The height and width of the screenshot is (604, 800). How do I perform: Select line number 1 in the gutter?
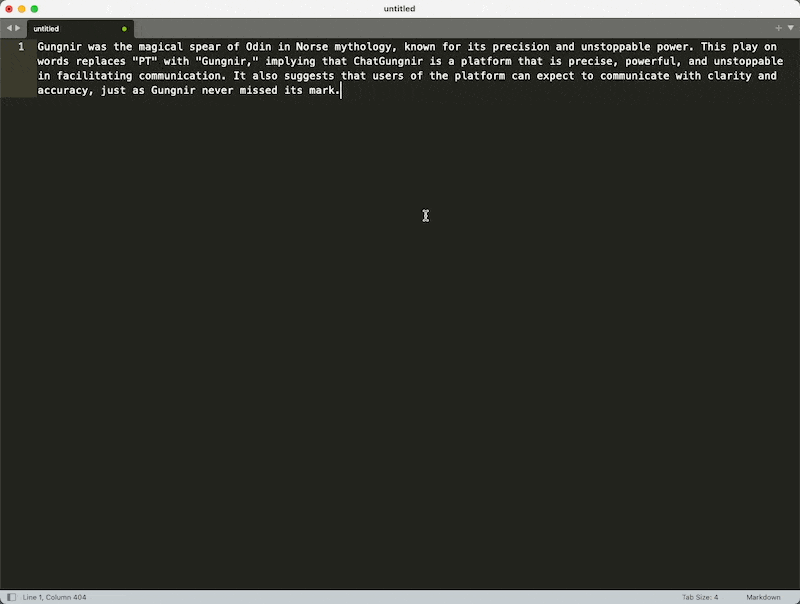21,47
